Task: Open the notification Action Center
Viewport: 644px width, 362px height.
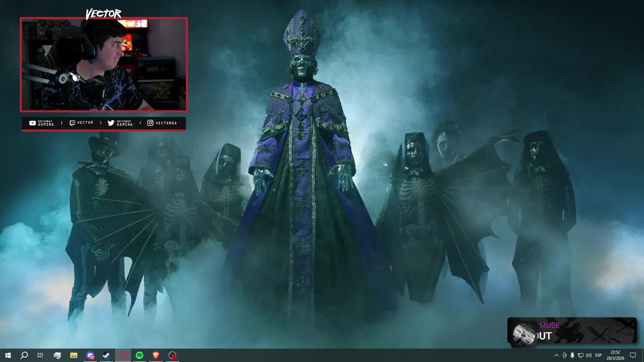Action: click(x=633, y=355)
